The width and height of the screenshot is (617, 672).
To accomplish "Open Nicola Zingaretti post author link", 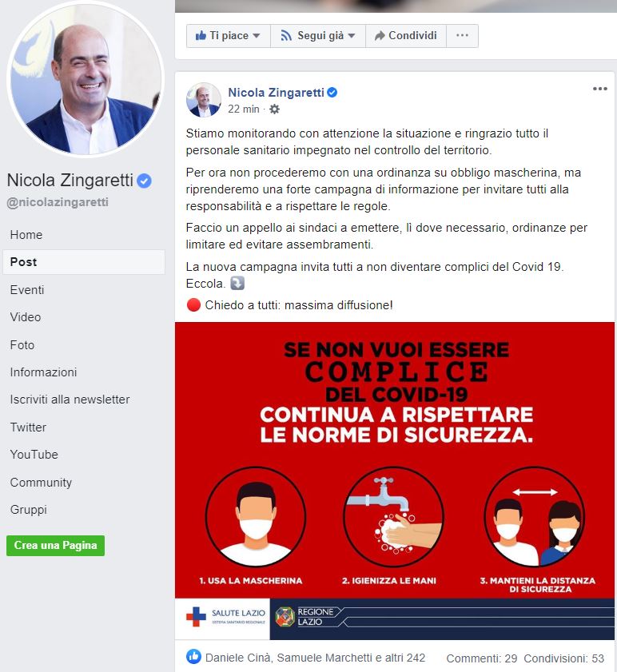I will 276,92.
